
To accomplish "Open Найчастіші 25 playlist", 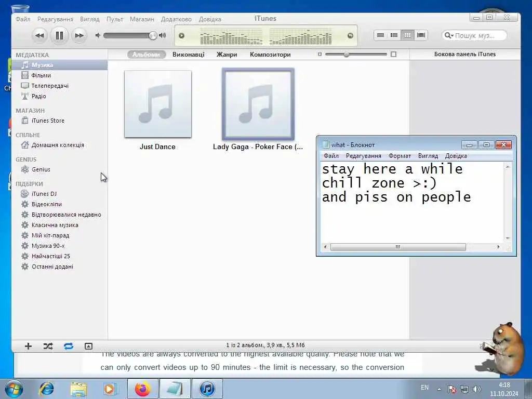I will 60,256.
